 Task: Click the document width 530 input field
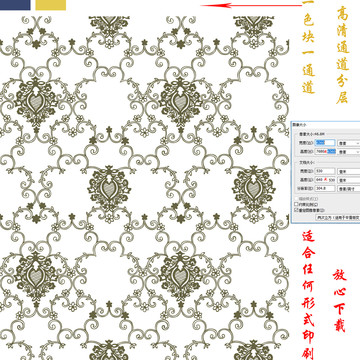325,171
